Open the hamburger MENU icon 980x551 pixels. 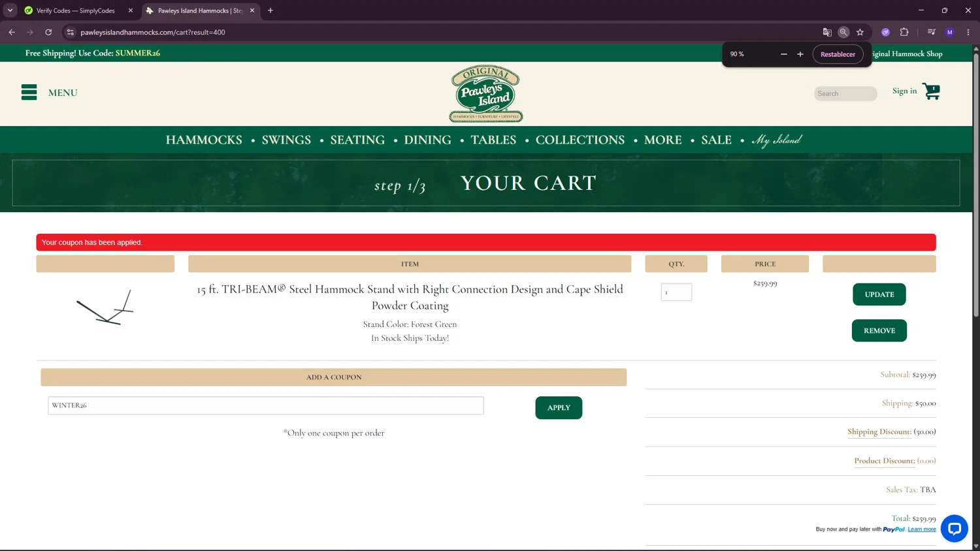click(x=29, y=92)
